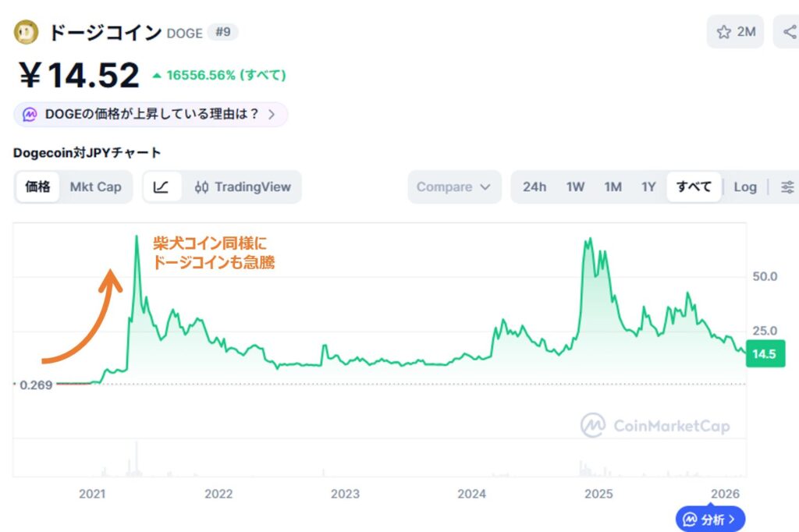Screen dimensions: 799x532
Task: Toggle logarithmic scale with Log
Action: click(744, 186)
